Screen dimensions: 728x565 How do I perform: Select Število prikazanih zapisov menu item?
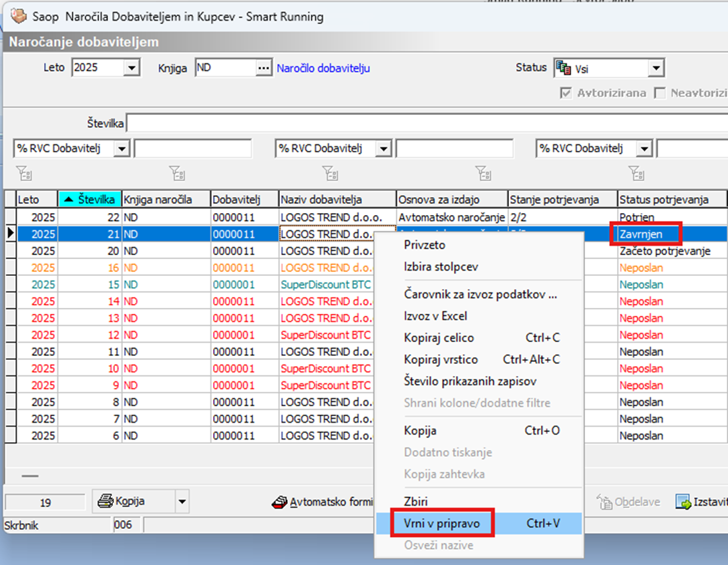click(x=479, y=381)
